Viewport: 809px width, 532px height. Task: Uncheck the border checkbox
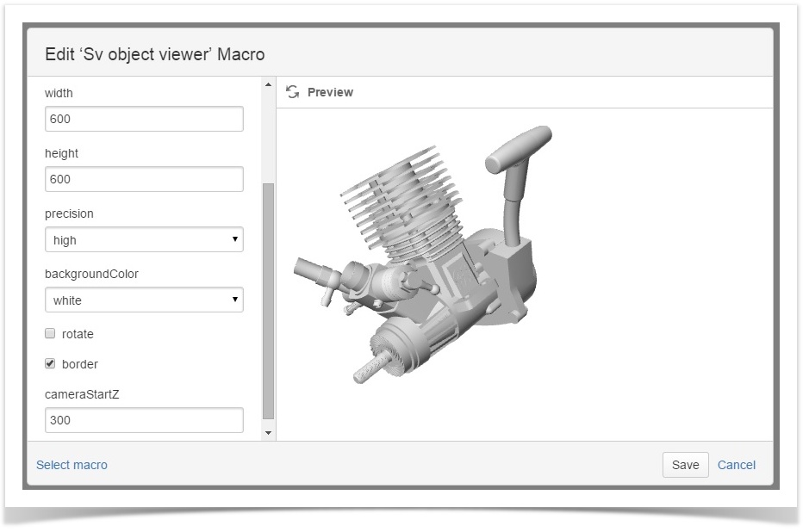click(x=50, y=364)
